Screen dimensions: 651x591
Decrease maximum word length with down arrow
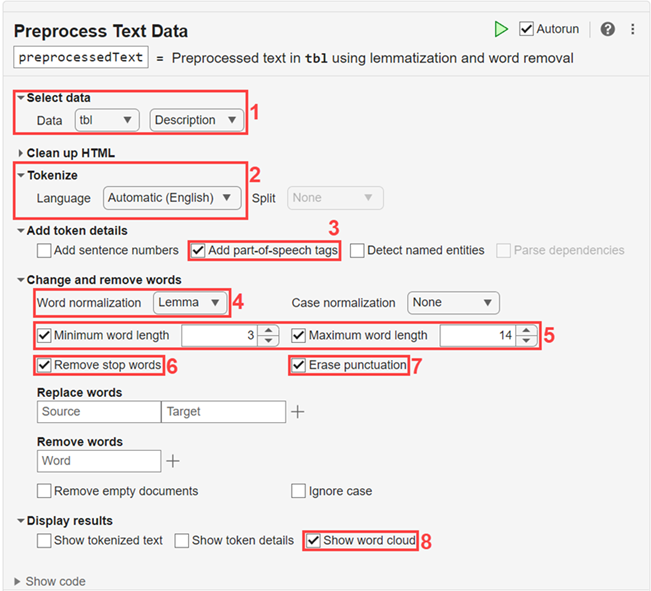point(526,341)
